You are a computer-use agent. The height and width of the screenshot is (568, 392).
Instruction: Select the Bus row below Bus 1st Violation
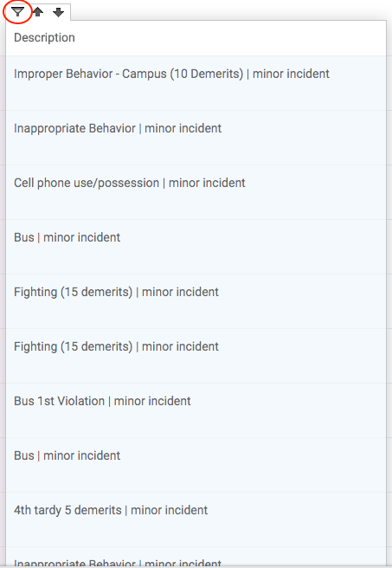tap(196, 465)
